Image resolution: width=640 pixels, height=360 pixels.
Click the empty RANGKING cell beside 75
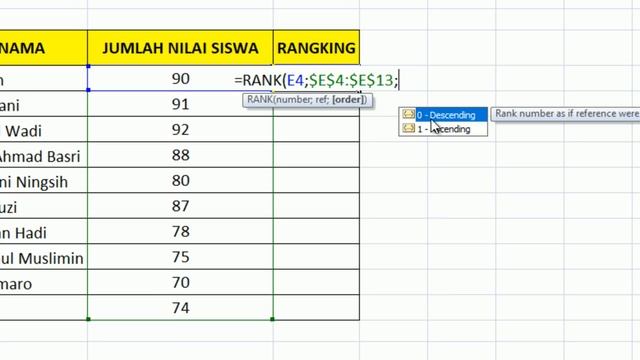tap(316, 257)
